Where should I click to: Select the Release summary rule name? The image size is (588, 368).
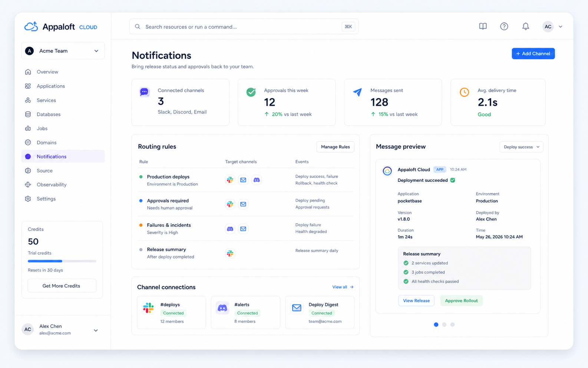pos(166,250)
